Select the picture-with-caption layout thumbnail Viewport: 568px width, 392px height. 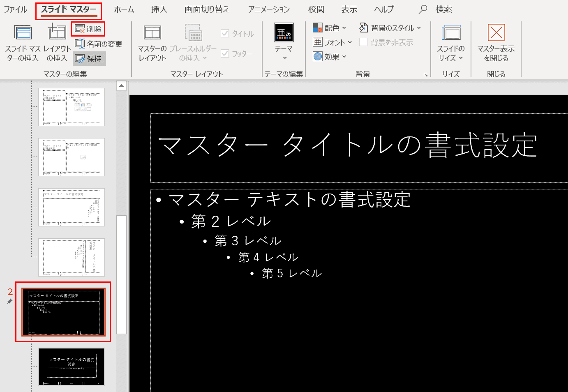click(x=72, y=157)
